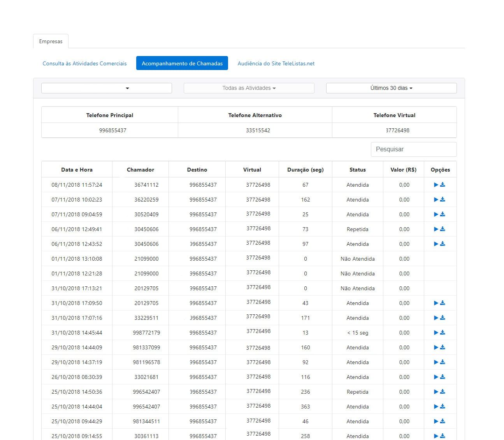The height and width of the screenshot is (440, 504).
Task: Play the 29/10/2018 14:44:09 call recording
Action: click(x=436, y=347)
